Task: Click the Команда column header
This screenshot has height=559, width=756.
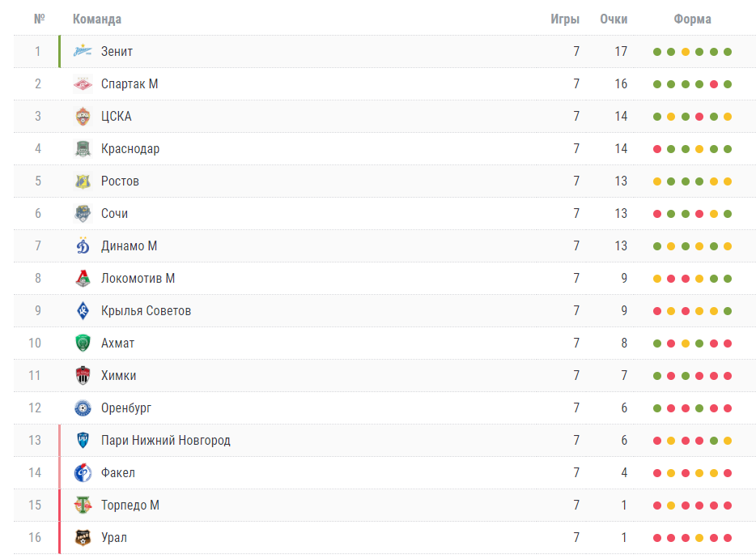Action: point(97,19)
